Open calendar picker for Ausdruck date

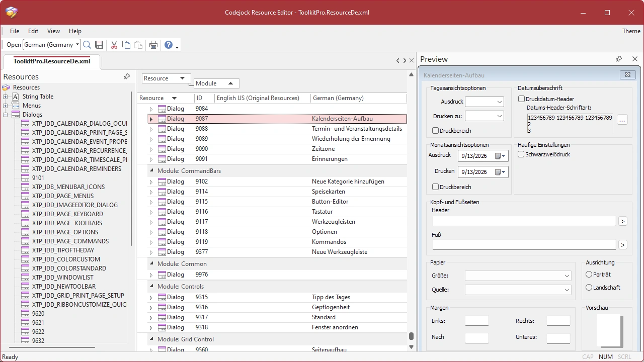pyautogui.click(x=500, y=156)
